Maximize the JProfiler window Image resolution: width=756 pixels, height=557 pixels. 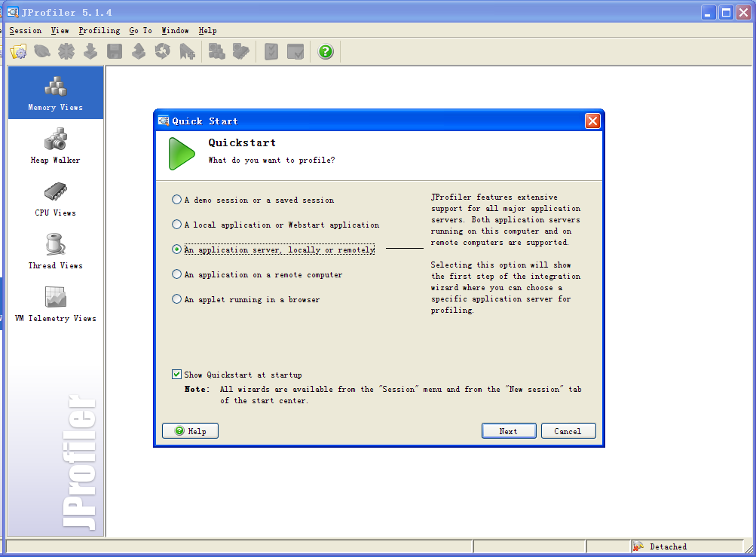point(726,13)
